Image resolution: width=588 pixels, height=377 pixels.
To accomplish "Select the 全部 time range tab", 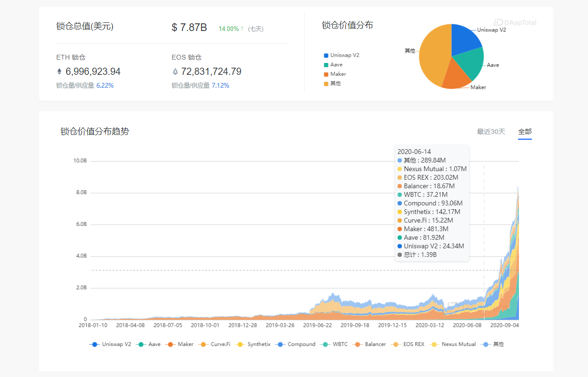I will (x=525, y=132).
